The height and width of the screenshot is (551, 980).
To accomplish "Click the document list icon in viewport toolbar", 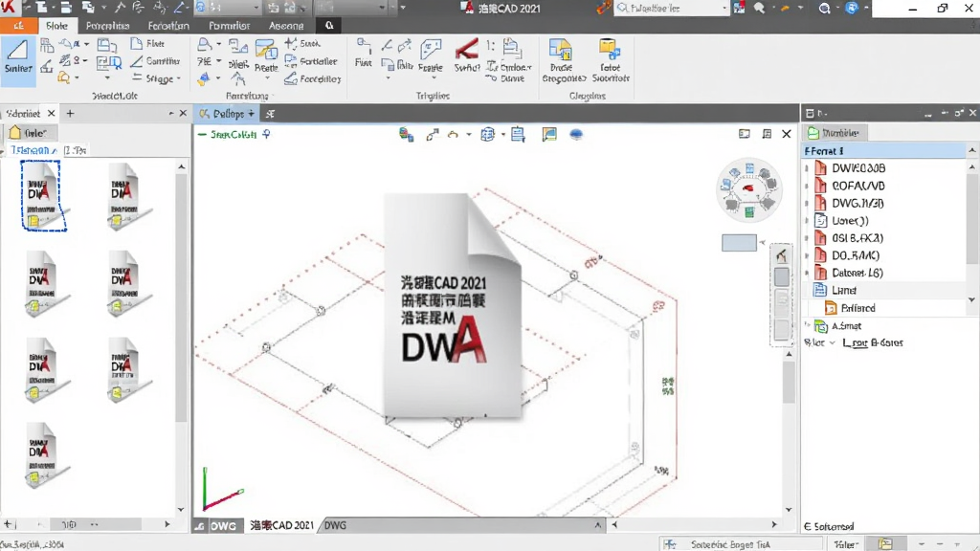I will pos(518,134).
